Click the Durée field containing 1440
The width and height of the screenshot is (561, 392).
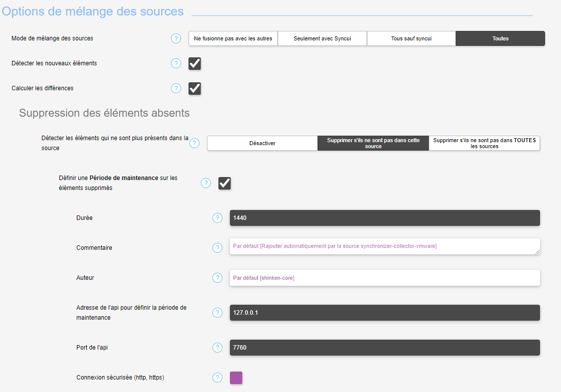[x=384, y=218]
